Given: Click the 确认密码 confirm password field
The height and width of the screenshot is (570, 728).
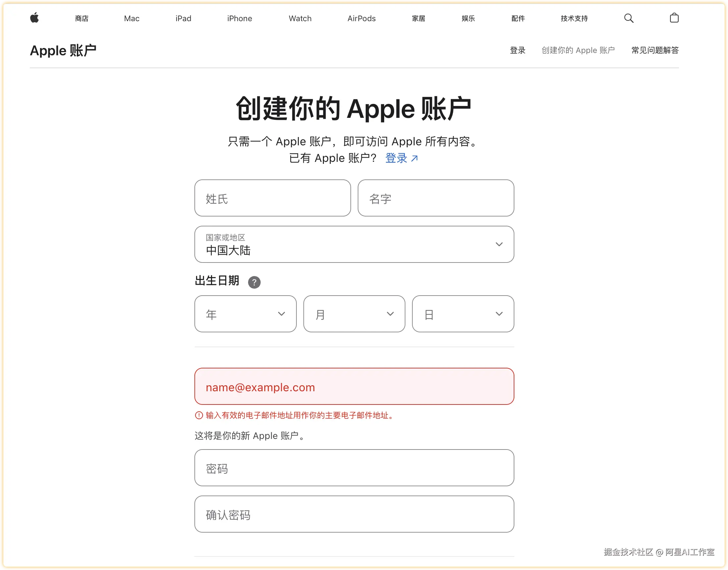Looking at the screenshot, I should 354,514.
